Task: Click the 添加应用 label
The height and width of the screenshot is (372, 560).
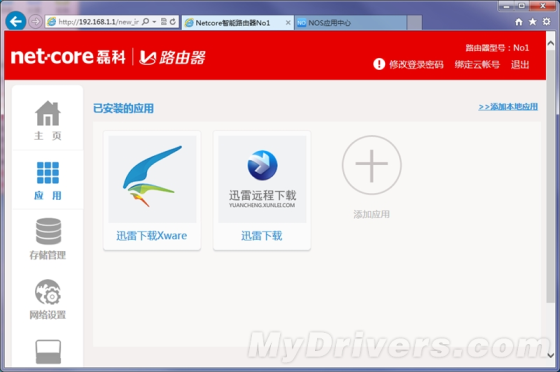Action: coord(371,214)
